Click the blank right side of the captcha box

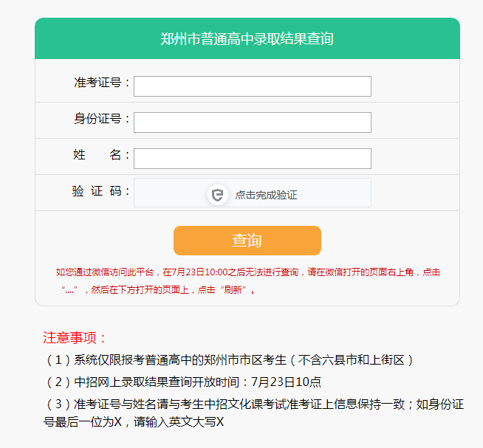click(335, 193)
